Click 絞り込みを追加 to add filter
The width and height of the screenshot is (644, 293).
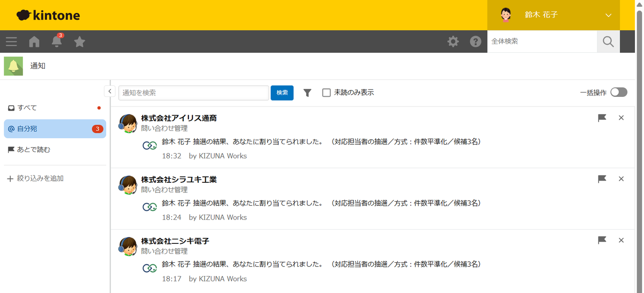[35, 179]
